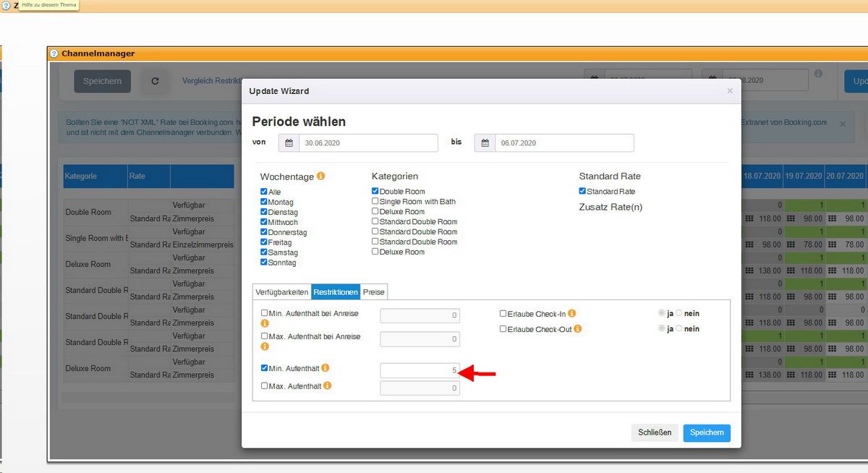This screenshot has width=868, height=473.
Task: Click the info icon beside Max. Aufenthalt
Action: coord(328,386)
